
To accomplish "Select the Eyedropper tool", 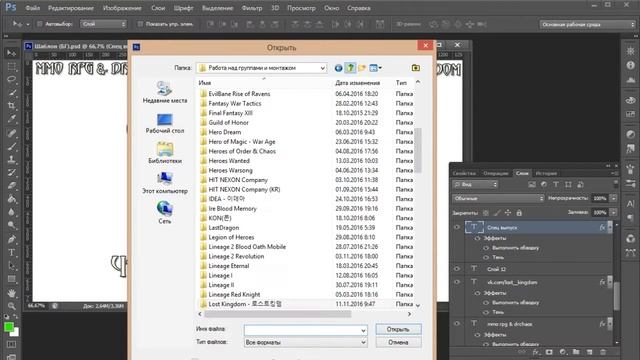I will click(x=11, y=119).
